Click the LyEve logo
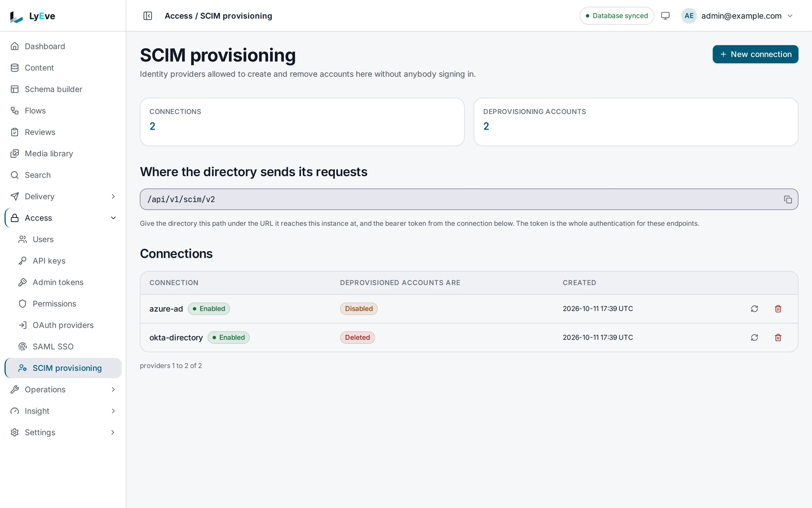 tap(32, 16)
